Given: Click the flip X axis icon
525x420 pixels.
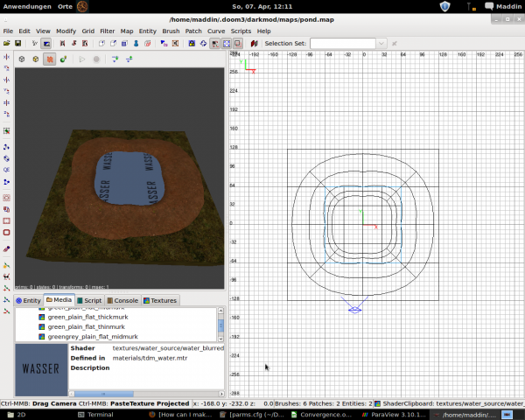Looking at the screenshot, I should 6,57.
